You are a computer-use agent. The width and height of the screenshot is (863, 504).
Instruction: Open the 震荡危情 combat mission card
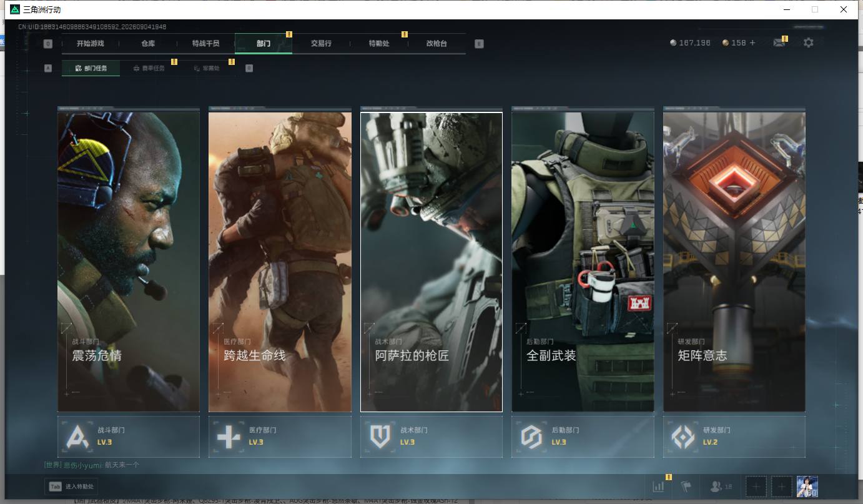129,262
